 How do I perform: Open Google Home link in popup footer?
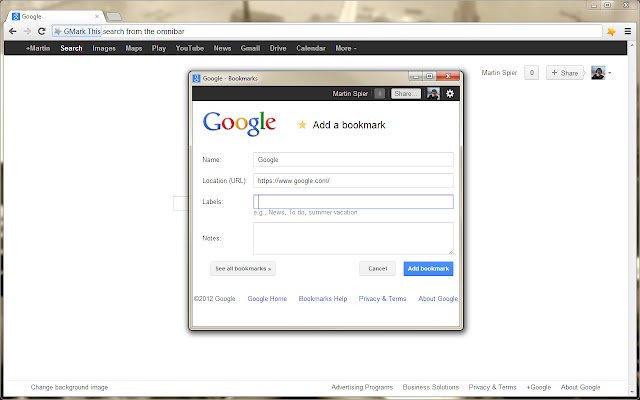click(x=267, y=299)
